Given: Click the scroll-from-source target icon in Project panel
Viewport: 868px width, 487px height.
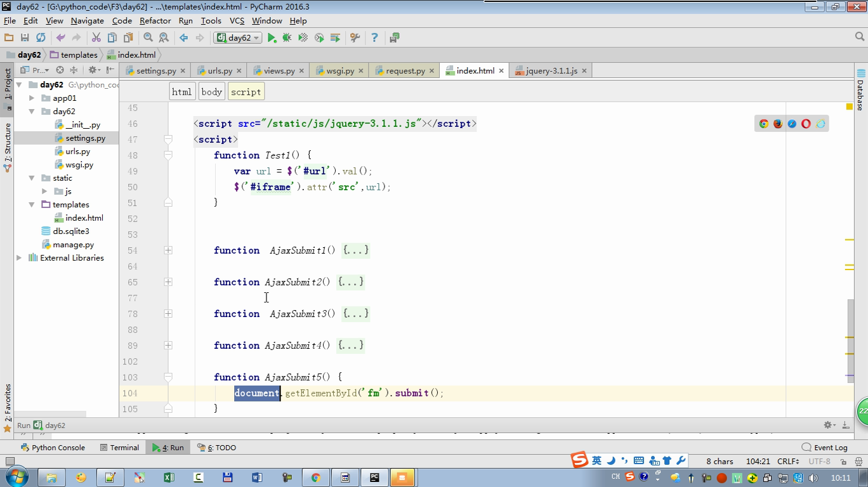Looking at the screenshot, I should click(x=60, y=70).
